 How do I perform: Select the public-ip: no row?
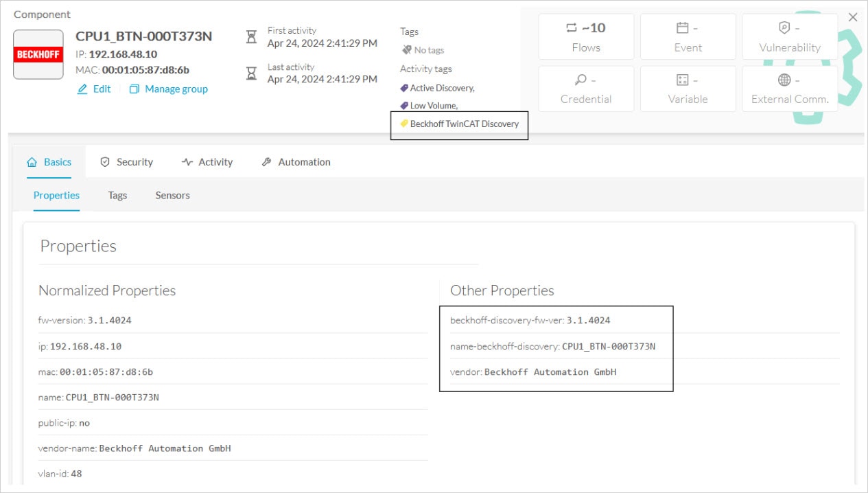click(233, 423)
